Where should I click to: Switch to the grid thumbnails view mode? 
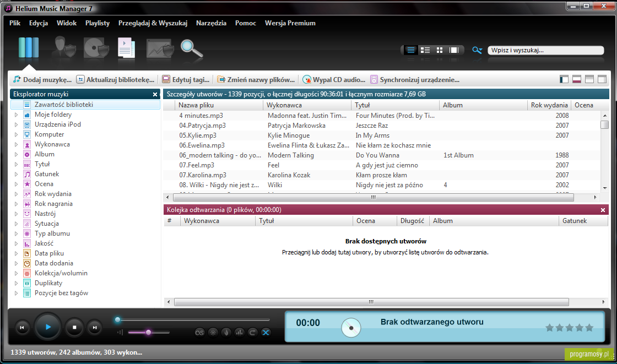click(440, 50)
